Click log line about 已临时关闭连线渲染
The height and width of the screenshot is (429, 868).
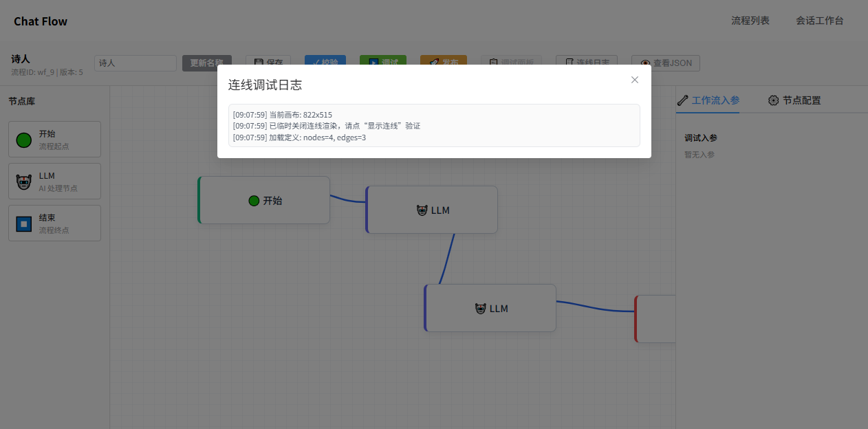(327, 126)
